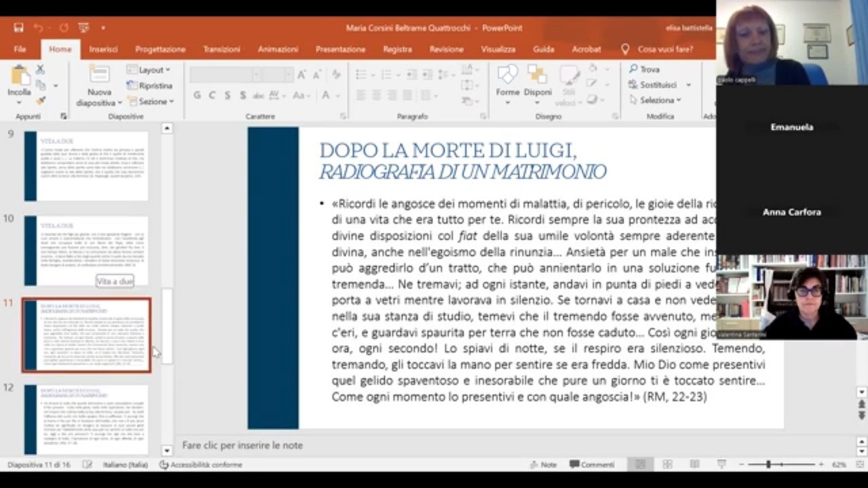868x488 pixels.
Task: Expand the Incolla paste options arrow
Action: tap(19, 102)
